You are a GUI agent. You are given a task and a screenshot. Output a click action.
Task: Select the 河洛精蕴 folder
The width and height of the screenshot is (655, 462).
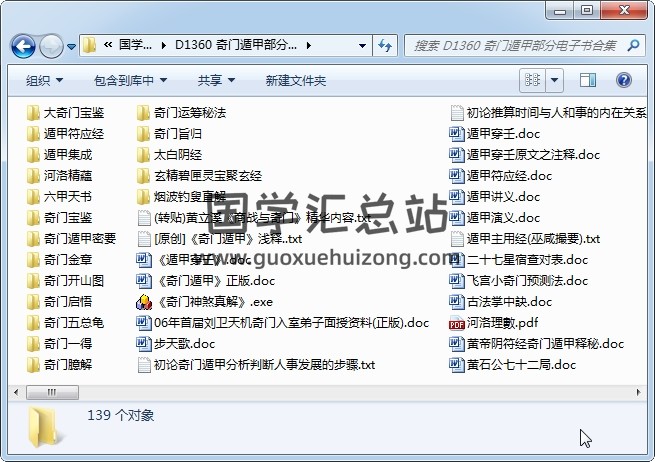pos(59,175)
